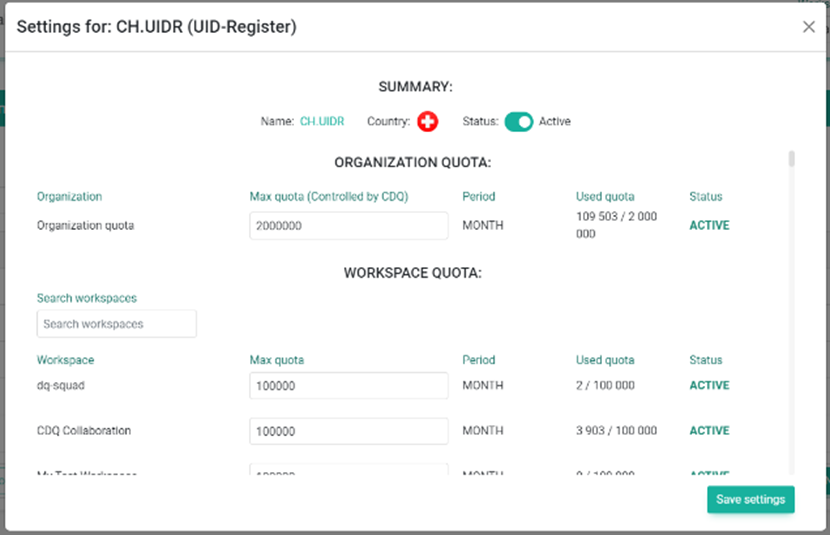Close the CH.UIDR settings dialog

(808, 27)
